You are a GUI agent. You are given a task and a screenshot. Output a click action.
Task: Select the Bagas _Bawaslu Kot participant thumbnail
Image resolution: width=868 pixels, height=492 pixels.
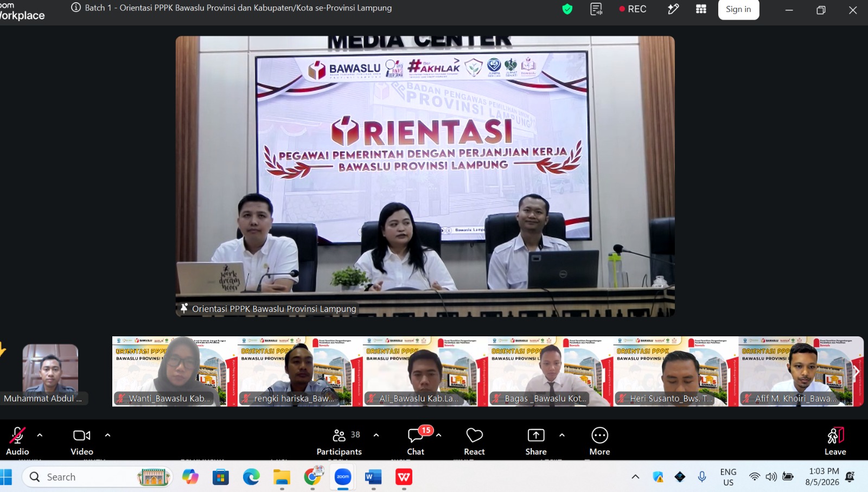(551, 372)
